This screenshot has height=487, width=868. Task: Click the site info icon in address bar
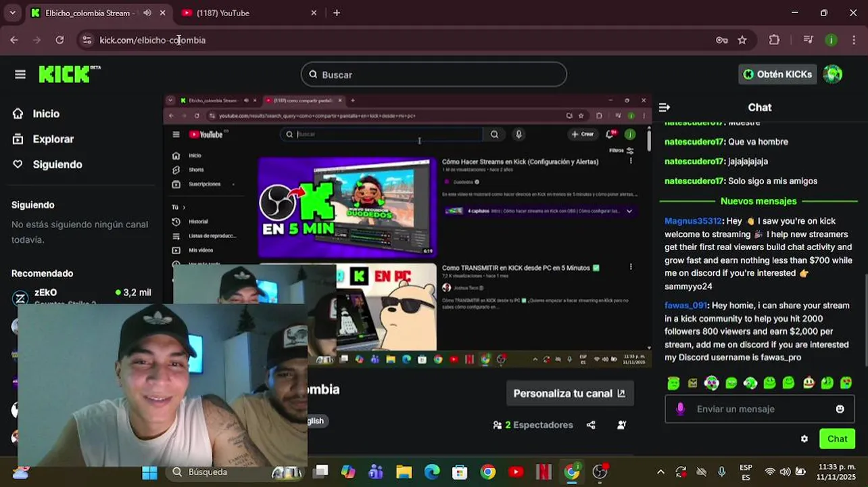pos(87,40)
